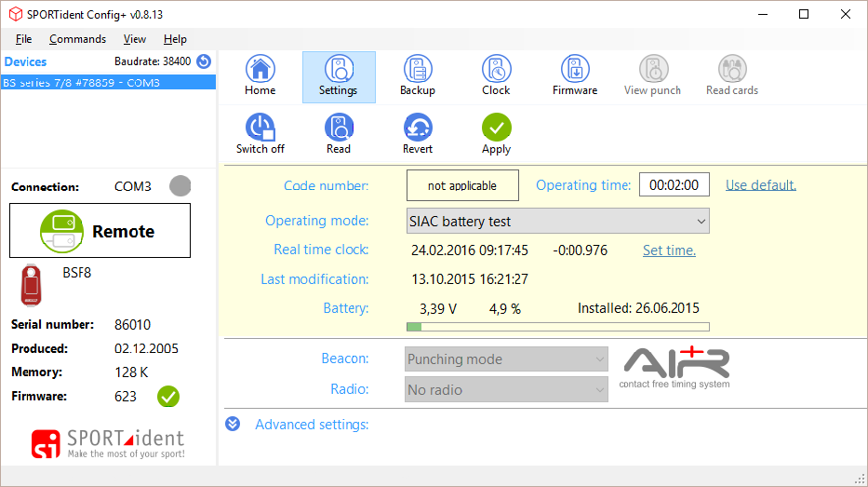This screenshot has height=487, width=868.
Task: Open the Firmware tool
Action: pyautogui.click(x=575, y=76)
